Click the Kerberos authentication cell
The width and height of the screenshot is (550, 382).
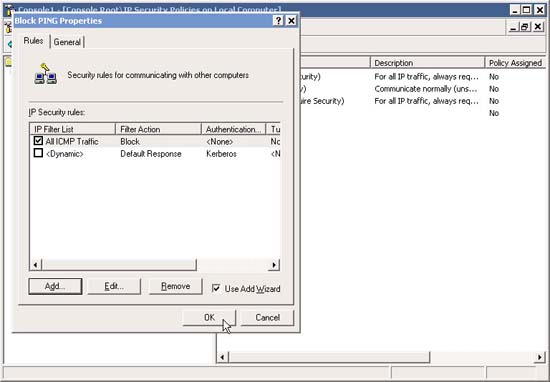click(221, 154)
